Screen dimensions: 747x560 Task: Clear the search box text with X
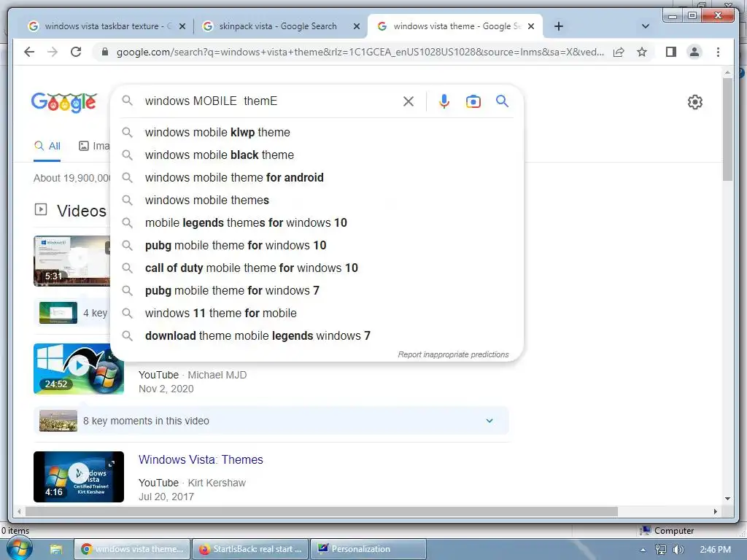(409, 101)
